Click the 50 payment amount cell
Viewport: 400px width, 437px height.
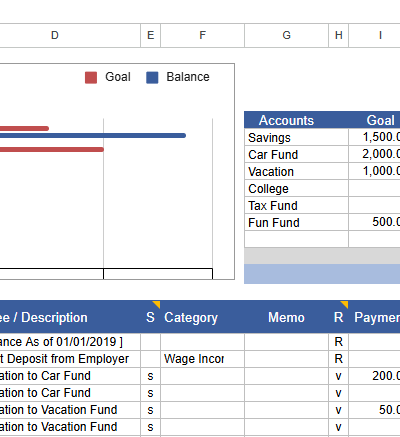[x=375, y=410]
